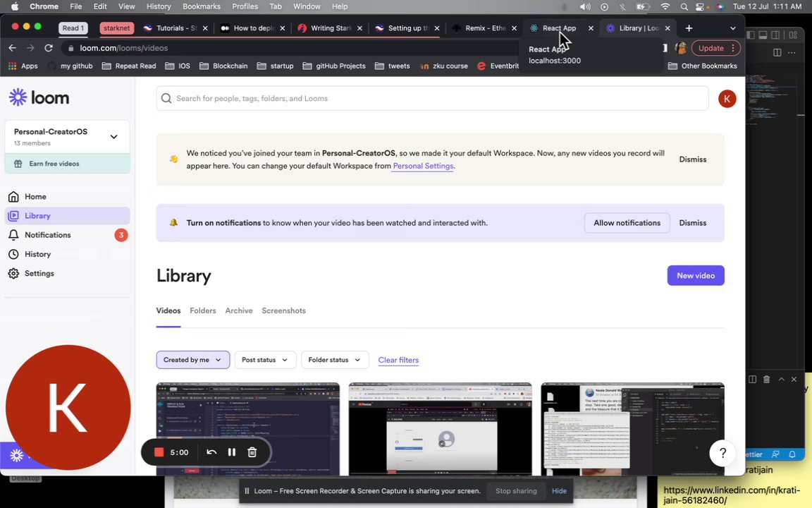
Task: Dismiss the Turn on notifications banner
Action: 692,223
